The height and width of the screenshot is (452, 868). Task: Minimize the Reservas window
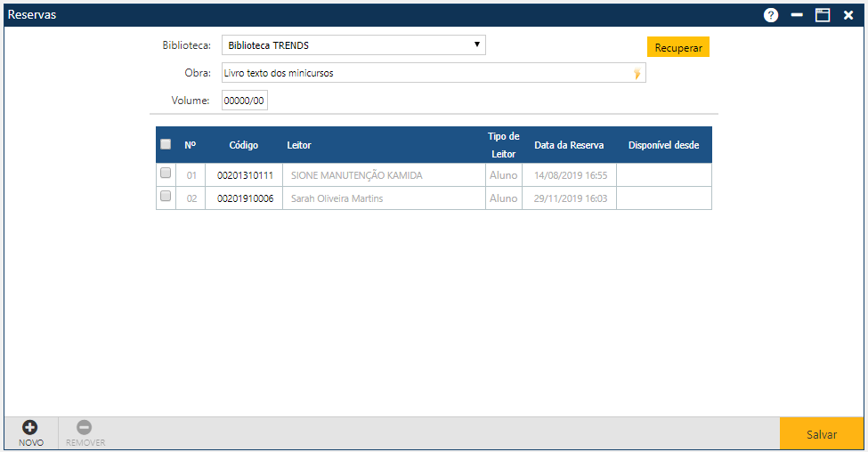pyautogui.click(x=797, y=15)
